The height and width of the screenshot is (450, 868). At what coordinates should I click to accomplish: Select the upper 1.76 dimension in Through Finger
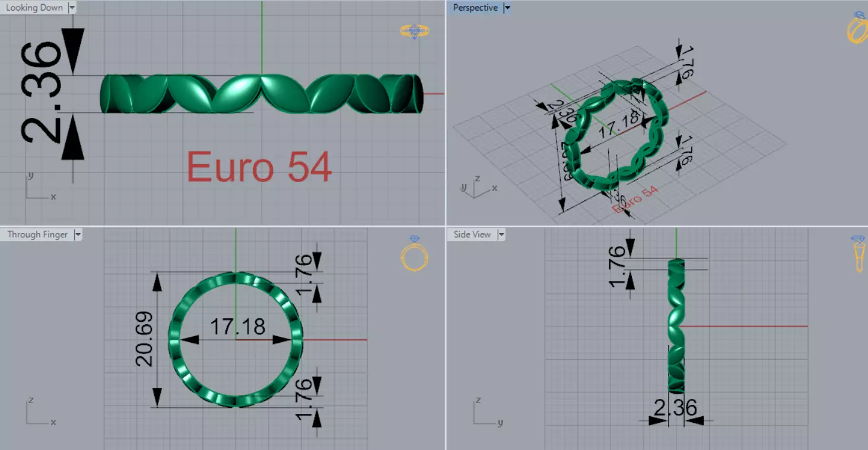[303, 275]
